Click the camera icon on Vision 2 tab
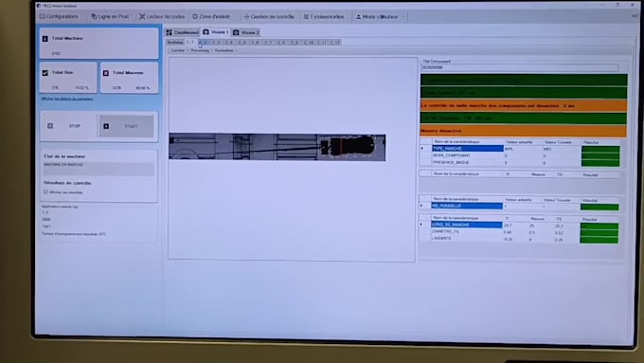This screenshot has width=644, height=363. click(236, 32)
